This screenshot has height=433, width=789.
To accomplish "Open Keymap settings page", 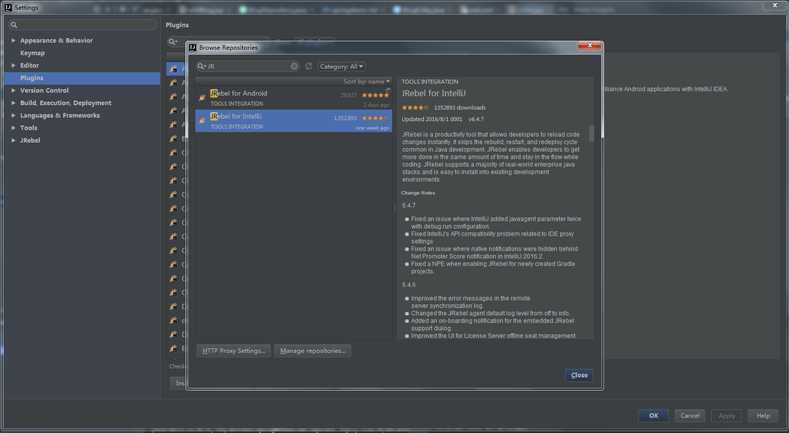I will [32, 53].
